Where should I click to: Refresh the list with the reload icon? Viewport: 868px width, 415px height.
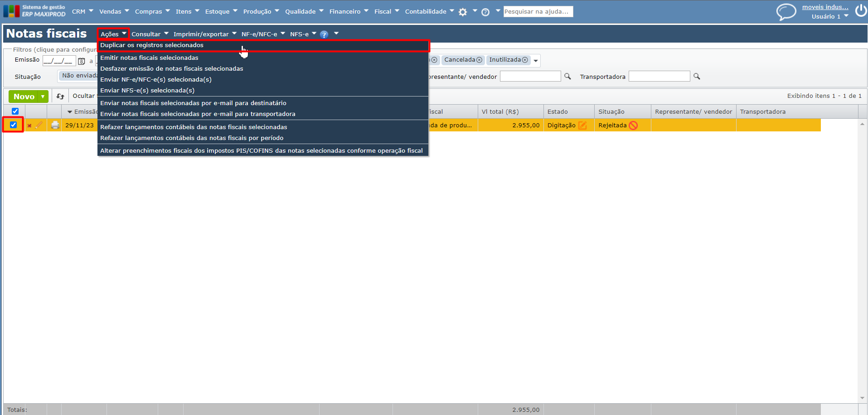(x=60, y=97)
